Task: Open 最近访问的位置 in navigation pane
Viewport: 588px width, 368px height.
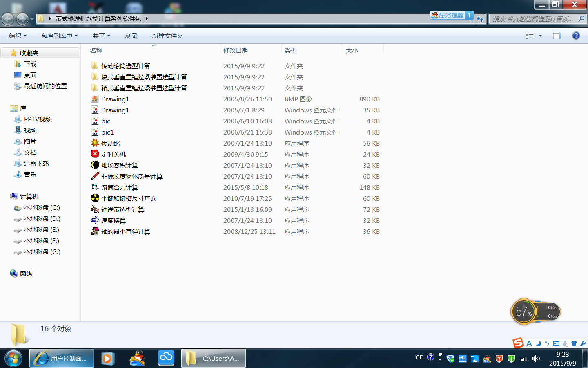Action: tap(45, 86)
